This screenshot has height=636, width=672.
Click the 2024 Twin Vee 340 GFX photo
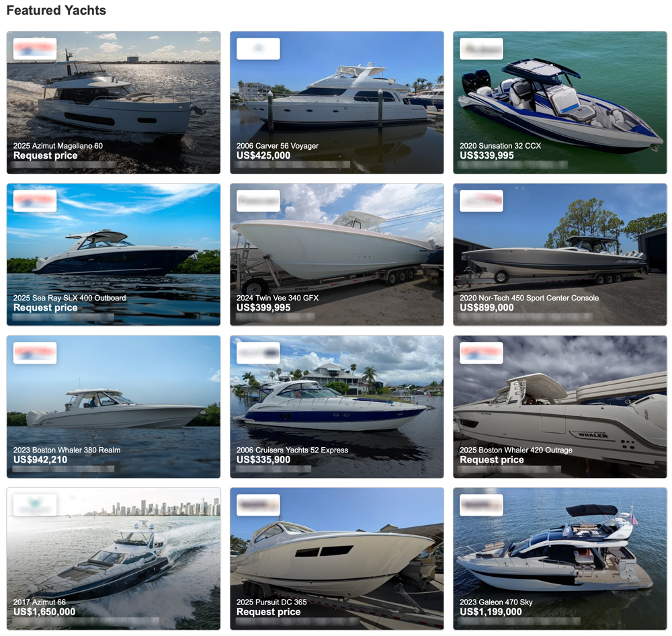point(337,254)
